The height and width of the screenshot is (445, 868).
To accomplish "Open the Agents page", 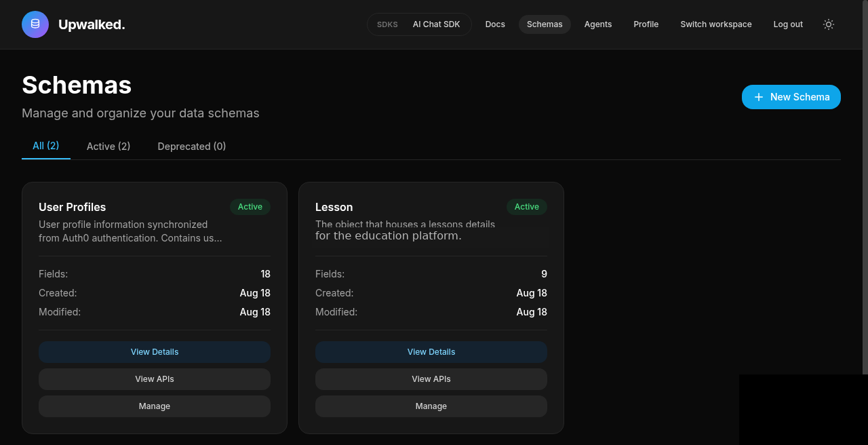I will click(x=598, y=24).
